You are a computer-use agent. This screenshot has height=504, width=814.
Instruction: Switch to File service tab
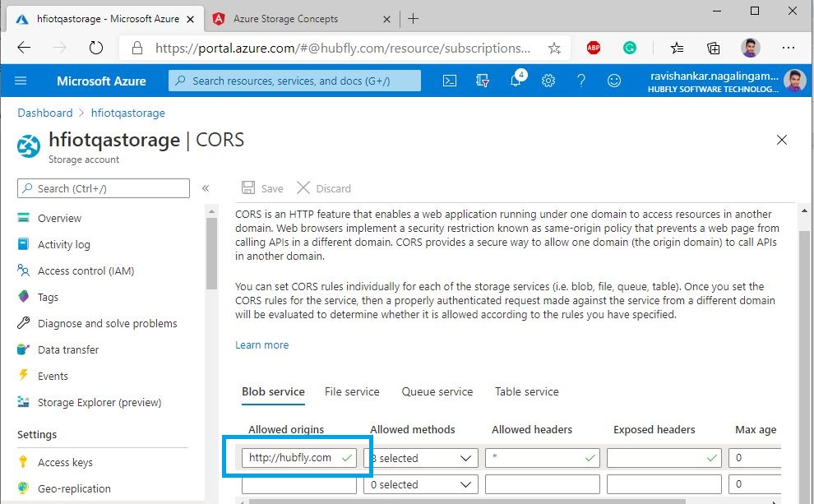352,392
